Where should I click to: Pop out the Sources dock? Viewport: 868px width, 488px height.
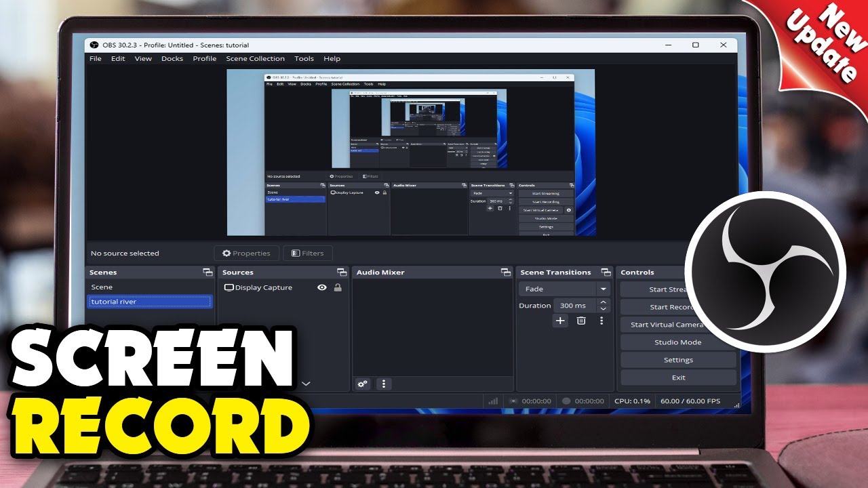click(x=342, y=272)
